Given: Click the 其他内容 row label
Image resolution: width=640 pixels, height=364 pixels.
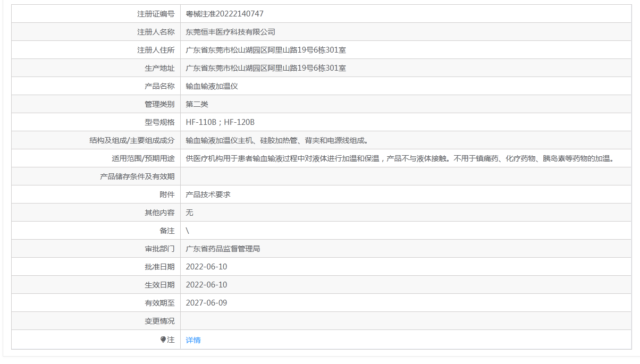Looking at the screenshot, I should (x=159, y=213).
